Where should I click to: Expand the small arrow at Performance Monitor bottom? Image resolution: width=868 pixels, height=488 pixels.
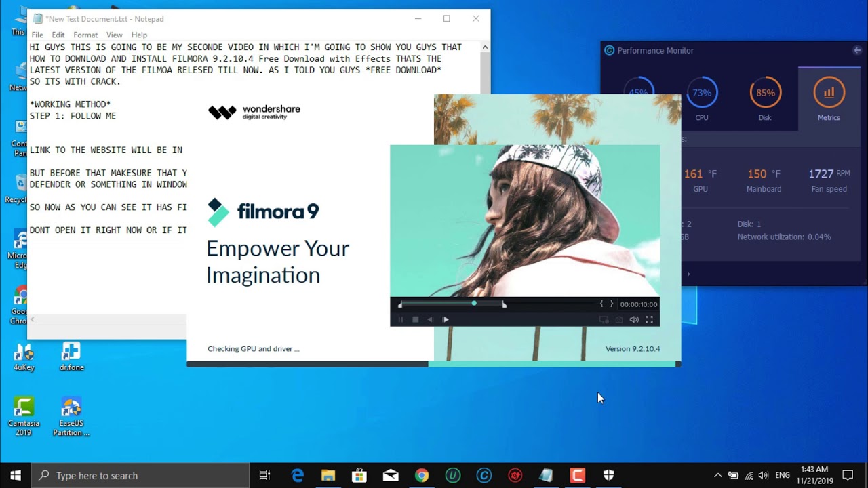[x=688, y=274]
